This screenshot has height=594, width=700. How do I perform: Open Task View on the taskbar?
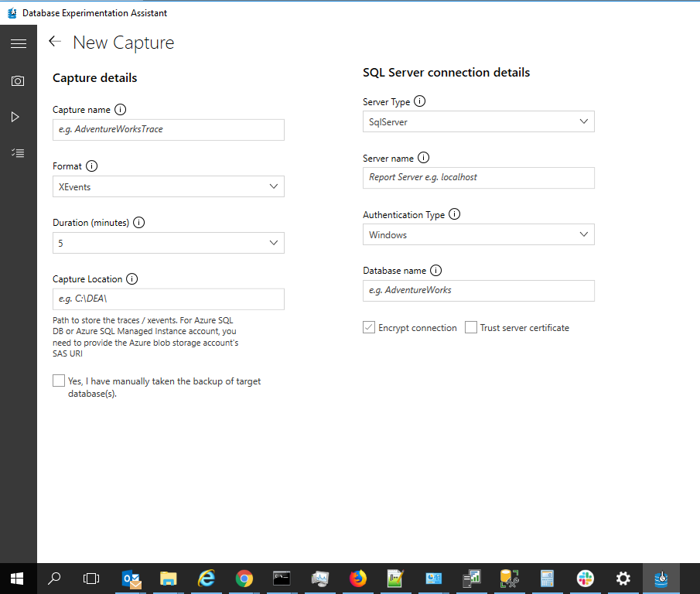point(91,579)
